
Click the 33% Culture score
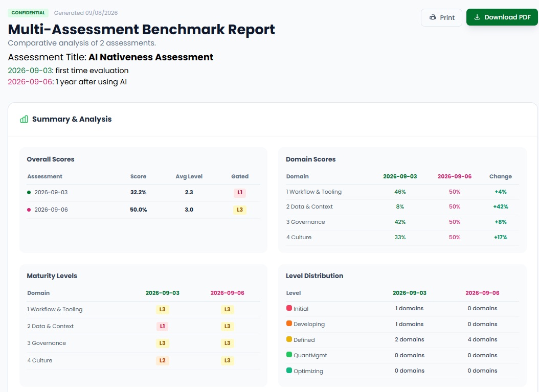tap(400, 237)
